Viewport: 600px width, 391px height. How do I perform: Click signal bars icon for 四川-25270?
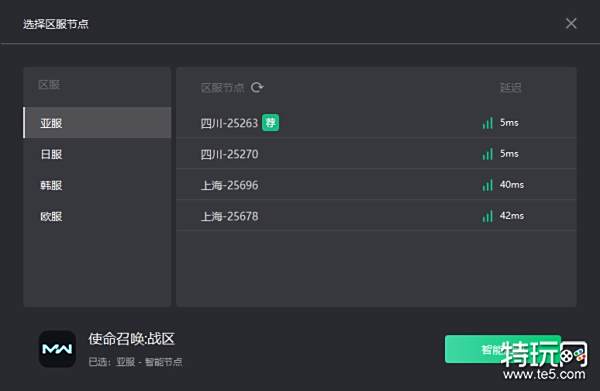tap(488, 154)
